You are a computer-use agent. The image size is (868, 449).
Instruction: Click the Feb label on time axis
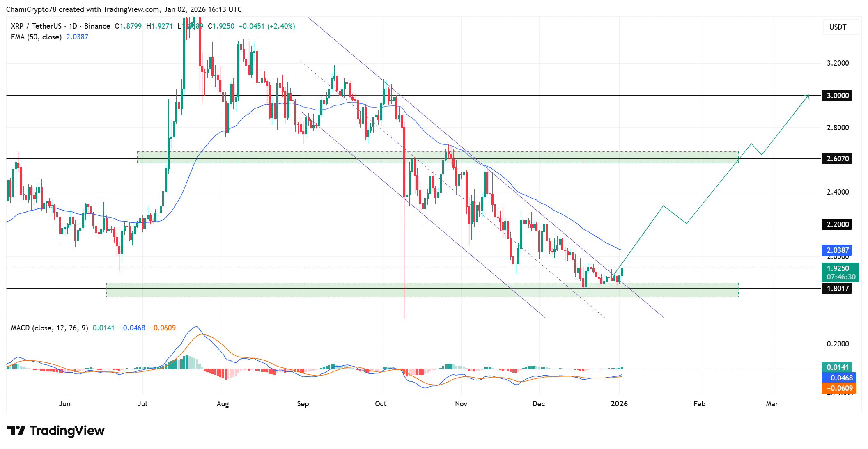pyautogui.click(x=699, y=404)
